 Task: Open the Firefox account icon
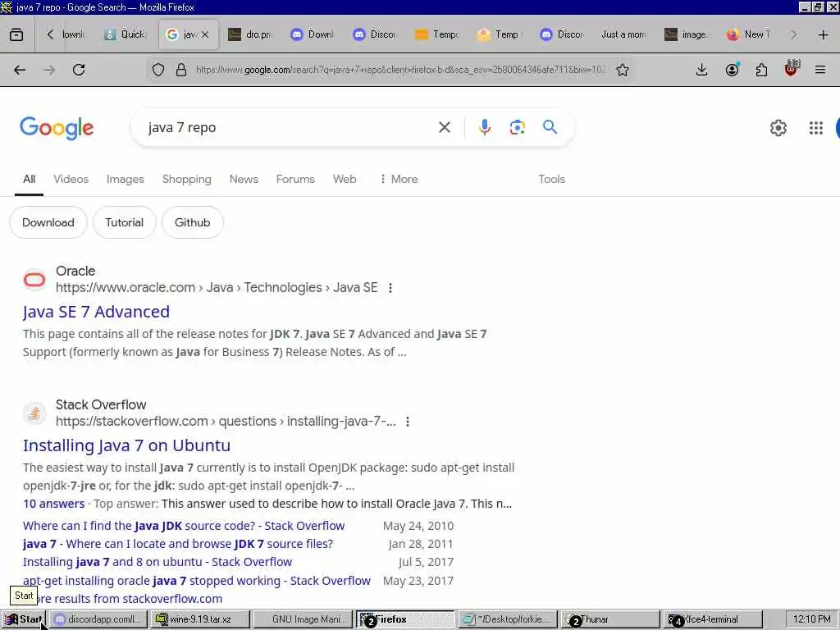point(732,70)
